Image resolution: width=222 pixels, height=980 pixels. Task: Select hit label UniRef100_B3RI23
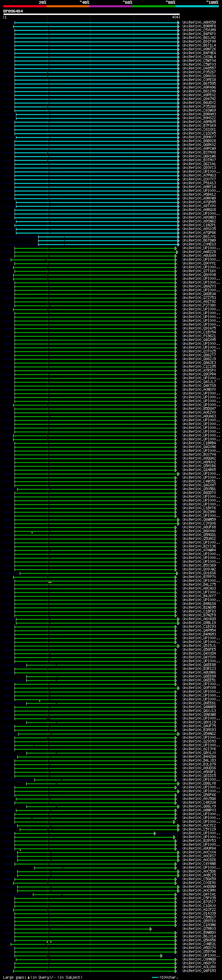199,669
